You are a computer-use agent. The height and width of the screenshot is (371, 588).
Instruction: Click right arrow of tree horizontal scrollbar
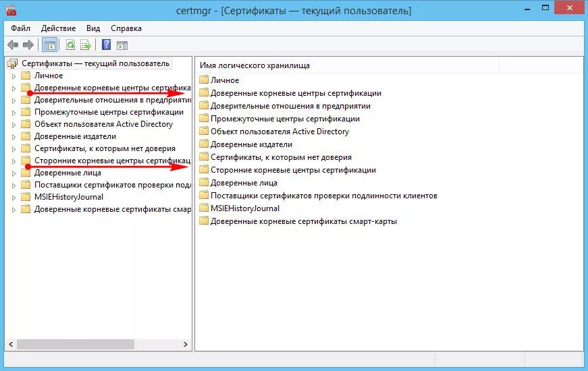pyautogui.click(x=185, y=344)
